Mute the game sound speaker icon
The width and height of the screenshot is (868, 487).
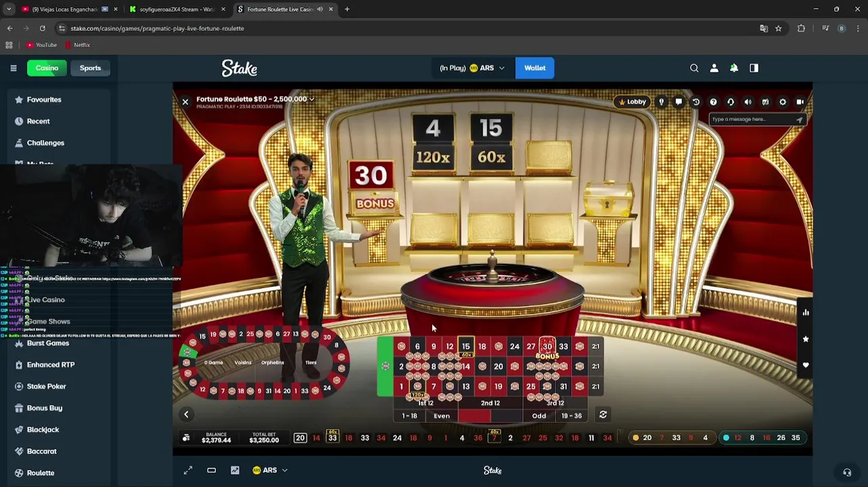click(x=748, y=102)
